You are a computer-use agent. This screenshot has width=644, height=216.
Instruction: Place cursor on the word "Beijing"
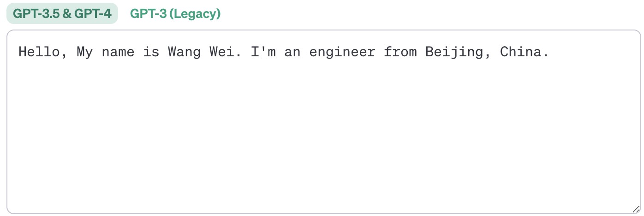coord(454,53)
